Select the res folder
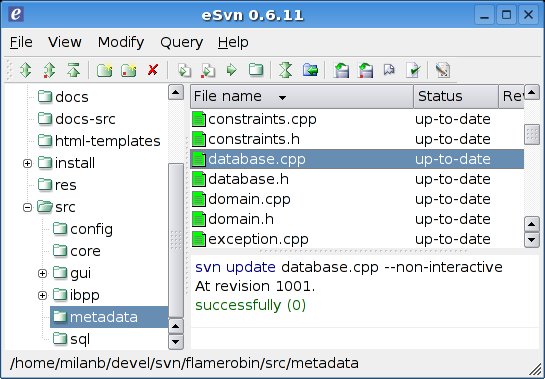This screenshot has width=545, height=379. coord(65,185)
